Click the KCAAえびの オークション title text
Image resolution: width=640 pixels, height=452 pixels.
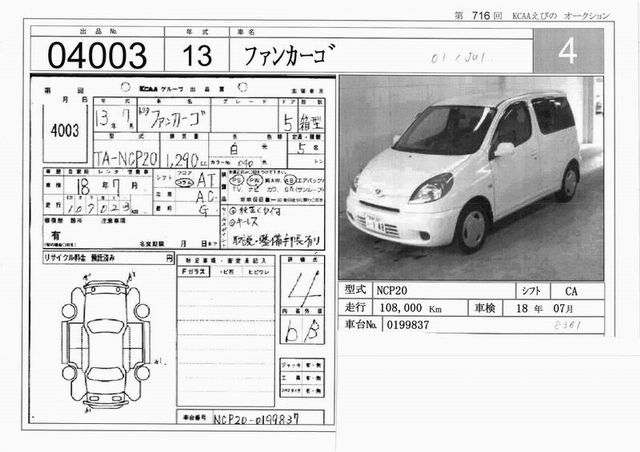coord(561,16)
